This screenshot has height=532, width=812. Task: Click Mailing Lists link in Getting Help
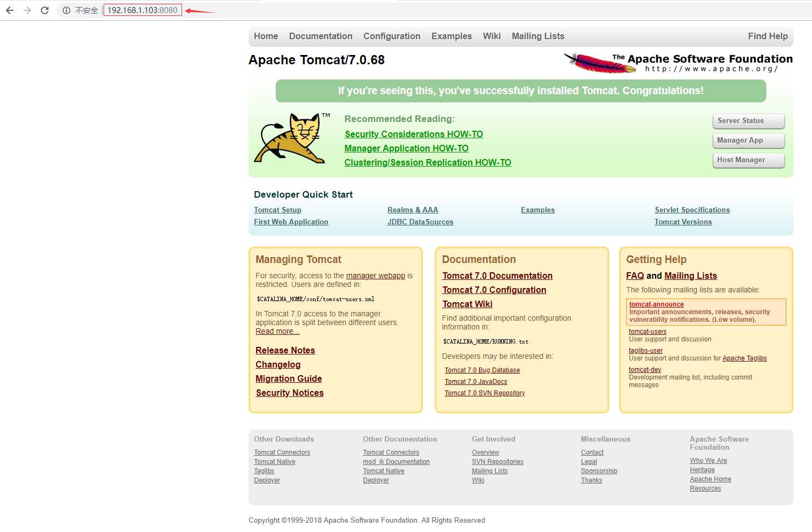click(x=690, y=276)
